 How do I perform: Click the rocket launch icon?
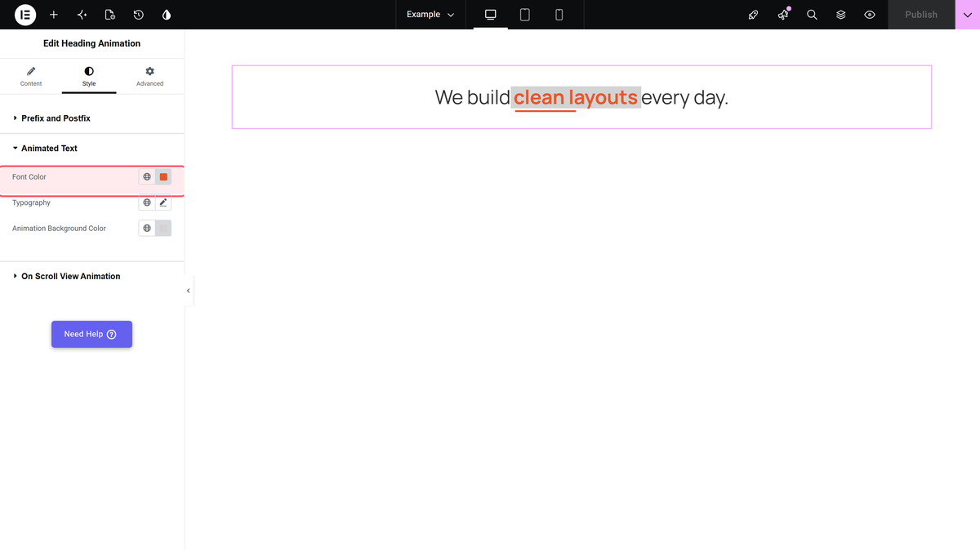point(754,15)
